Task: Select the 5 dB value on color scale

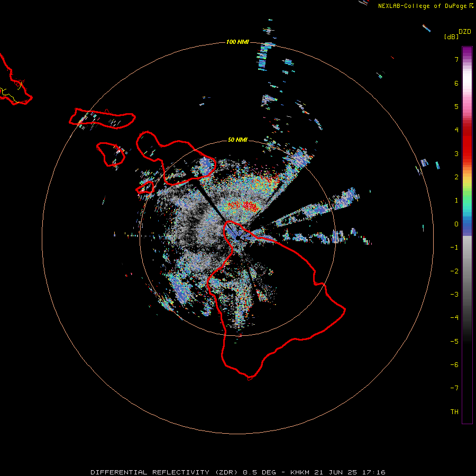Action: click(456, 106)
